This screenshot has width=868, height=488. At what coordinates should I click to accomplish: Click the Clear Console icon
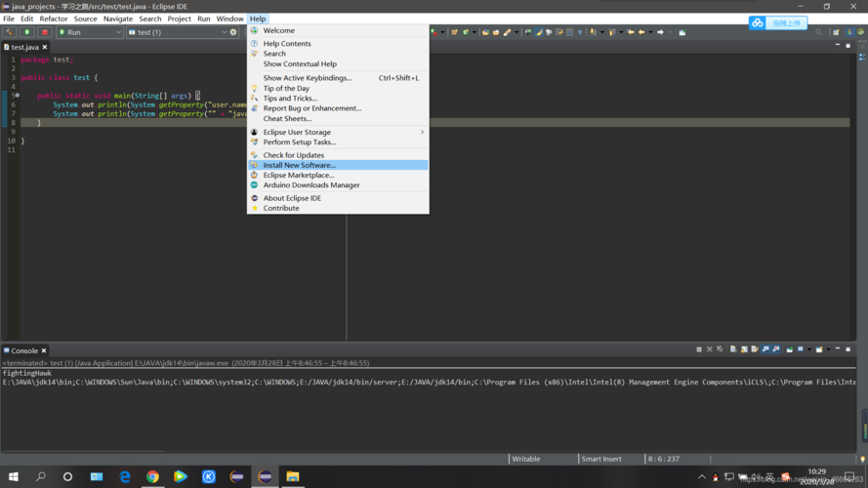tap(733, 349)
